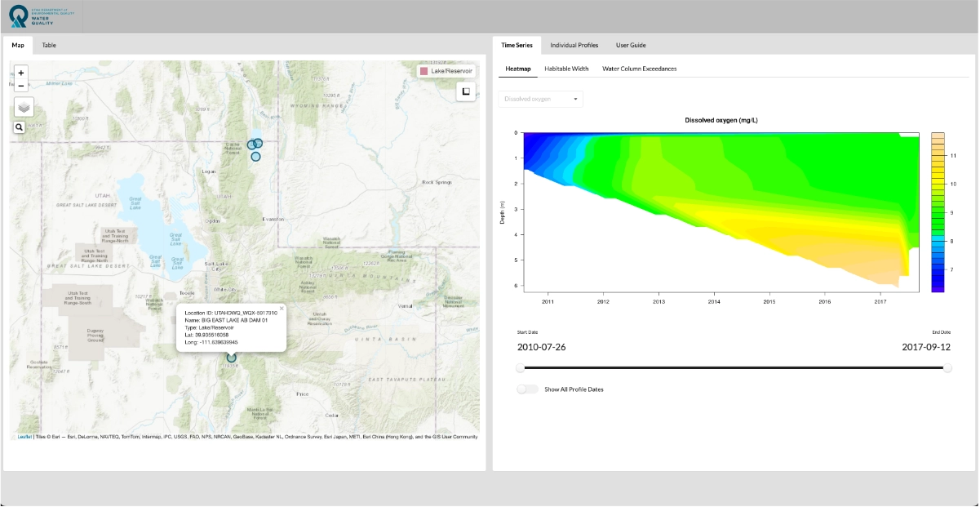Zoom in on the map

click(20, 73)
